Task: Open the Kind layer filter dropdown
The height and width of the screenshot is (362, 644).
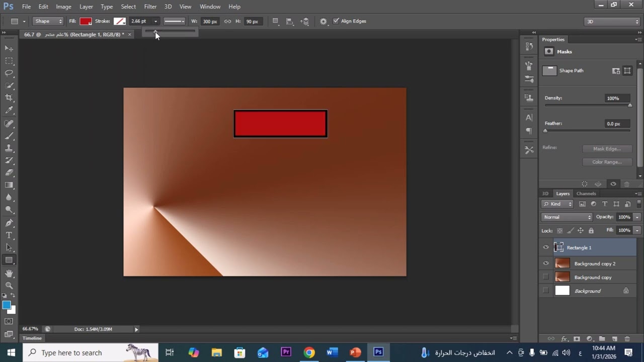Action: coord(557,204)
